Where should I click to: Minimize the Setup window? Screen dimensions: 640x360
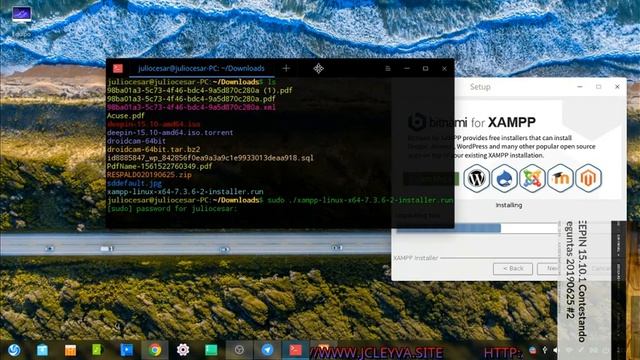click(x=580, y=87)
